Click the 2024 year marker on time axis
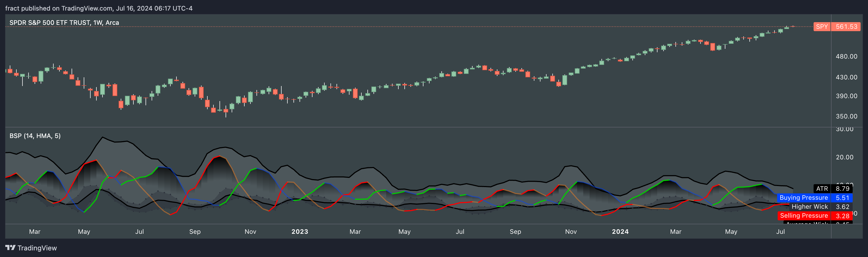The height and width of the screenshot is (257, 868). [x=620, y=232]
